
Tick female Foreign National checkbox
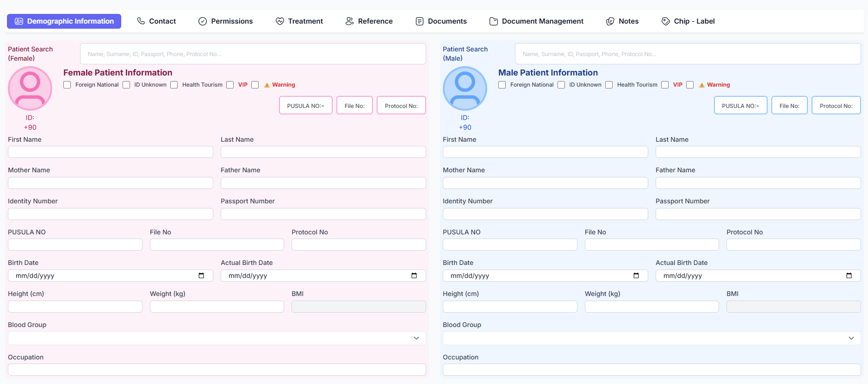click(67, 85)
